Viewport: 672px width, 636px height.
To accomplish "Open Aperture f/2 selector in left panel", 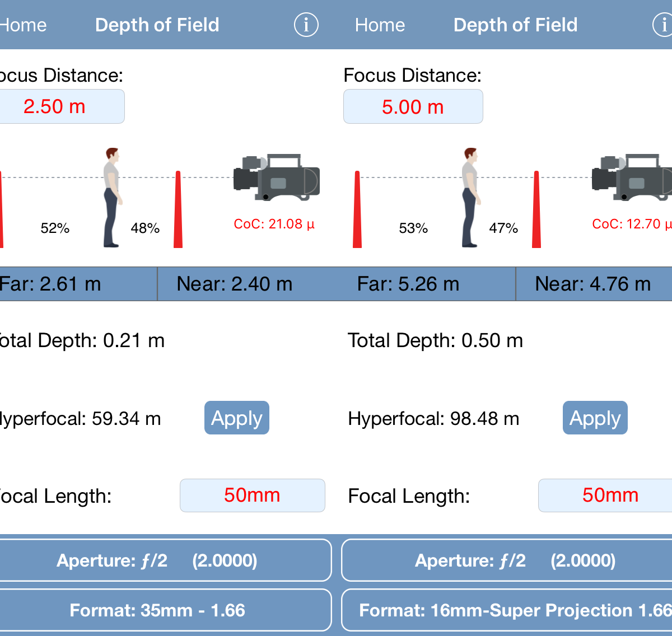I will pyautogui.click(x=165, y=560).
